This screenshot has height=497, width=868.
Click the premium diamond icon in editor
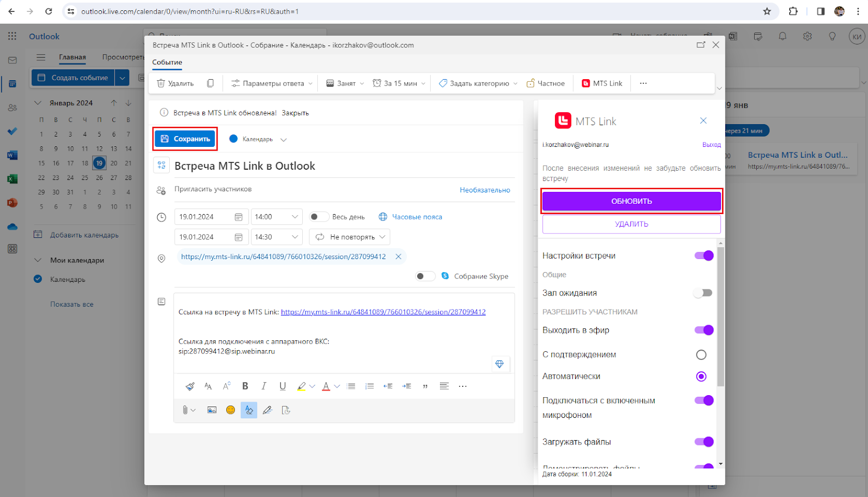pyautogui.click(x=500, y=364)
